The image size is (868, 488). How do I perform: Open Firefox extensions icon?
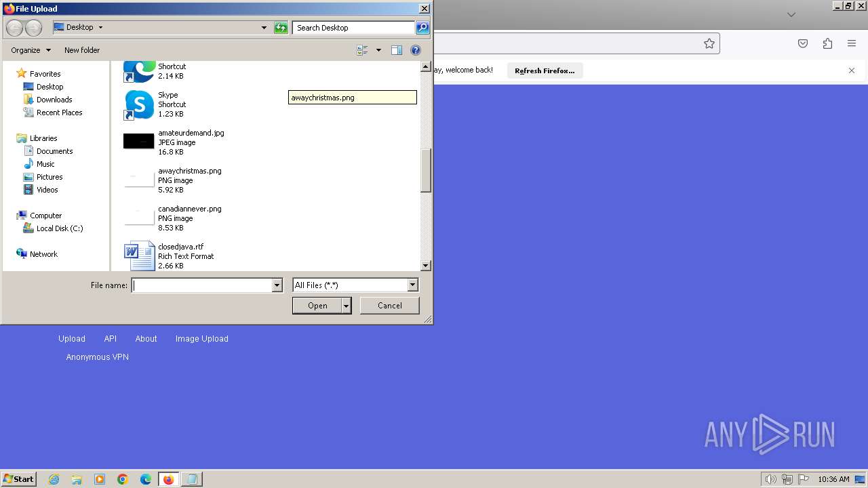(827, 43)
